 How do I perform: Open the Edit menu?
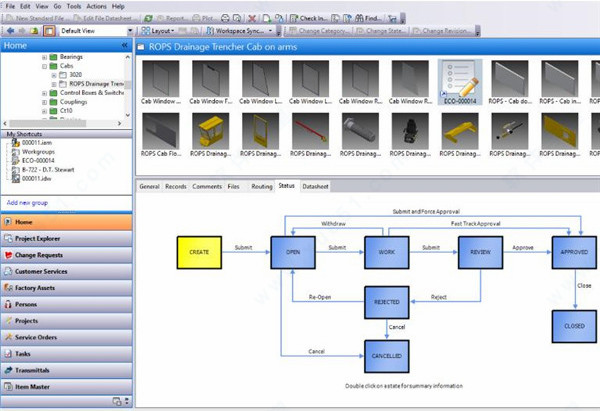[25, 6]
